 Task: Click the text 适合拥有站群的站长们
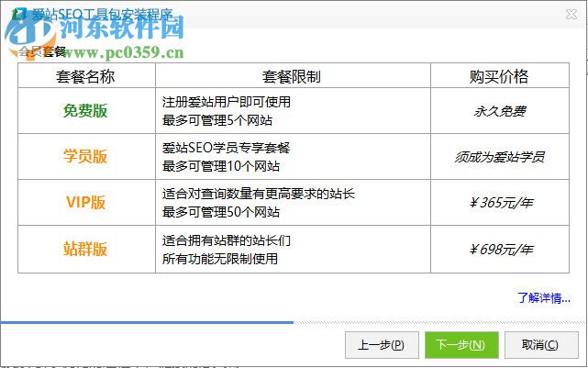pos(227,240)
